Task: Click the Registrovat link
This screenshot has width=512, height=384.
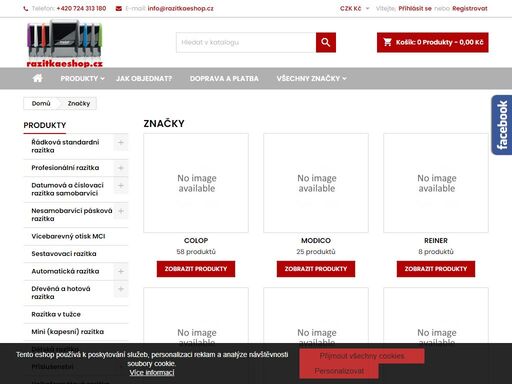Action: click(470, 9)
